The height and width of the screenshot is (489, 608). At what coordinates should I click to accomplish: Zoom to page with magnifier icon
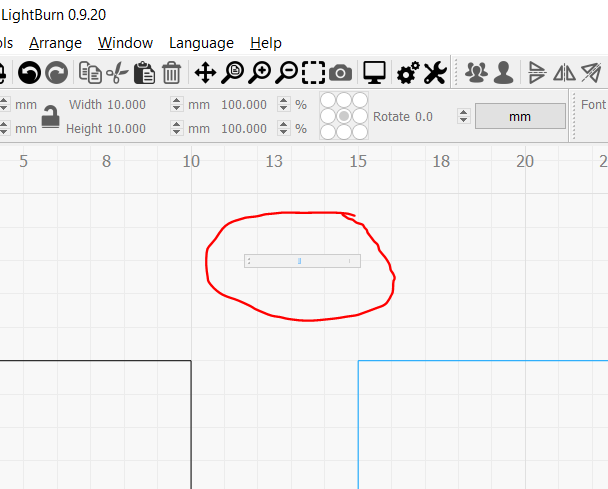[x=232, y=73]
